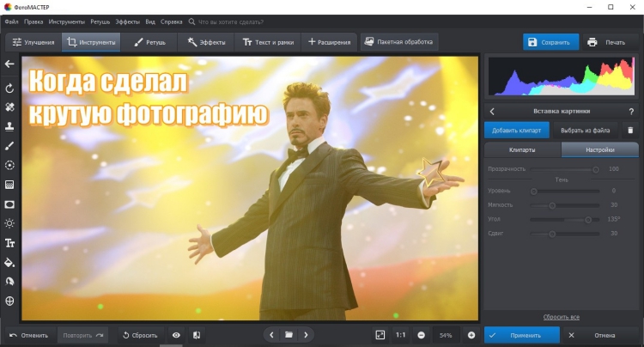
Task: Open the Эффекты menu
Action: 127,21
